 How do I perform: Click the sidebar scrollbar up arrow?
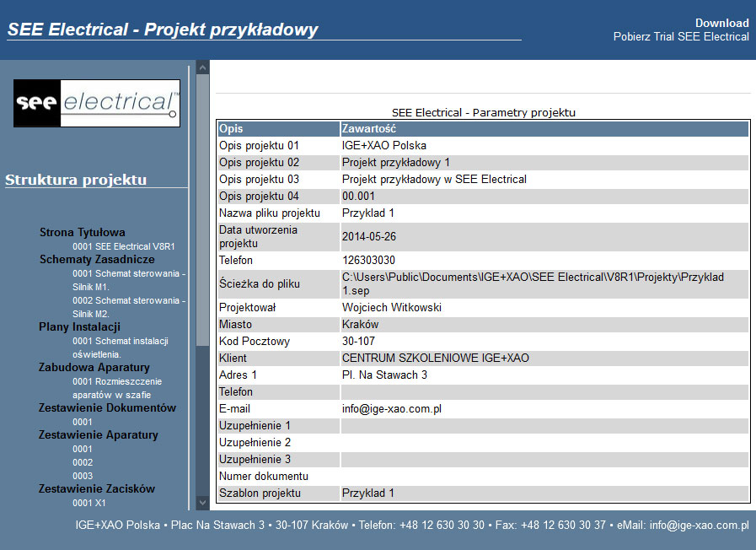(203, 68)
